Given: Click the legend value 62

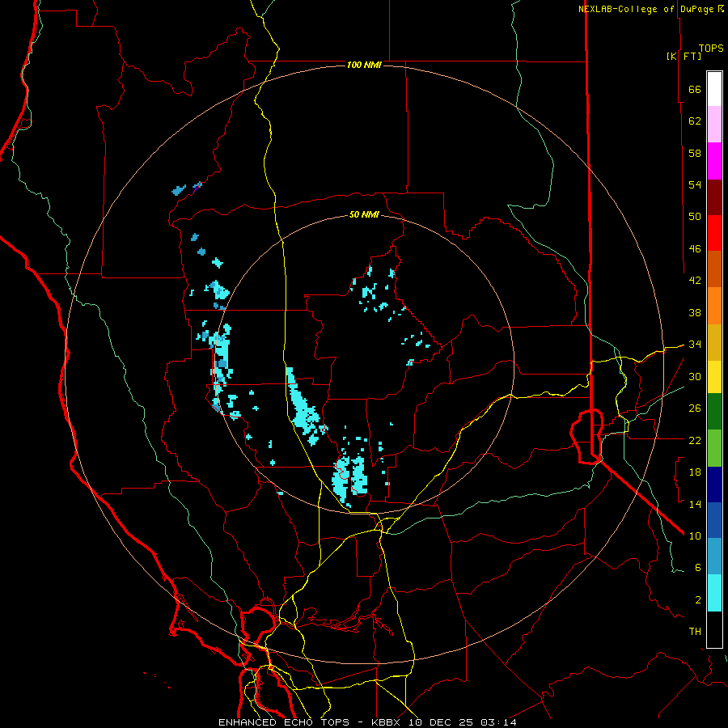Looking at the screenshot, I should pyautogui.click(x=695, y=121).
